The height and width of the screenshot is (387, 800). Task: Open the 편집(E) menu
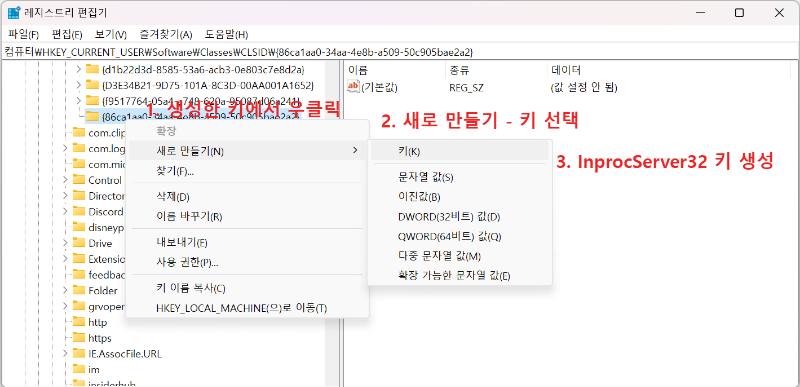coord(67,35)
